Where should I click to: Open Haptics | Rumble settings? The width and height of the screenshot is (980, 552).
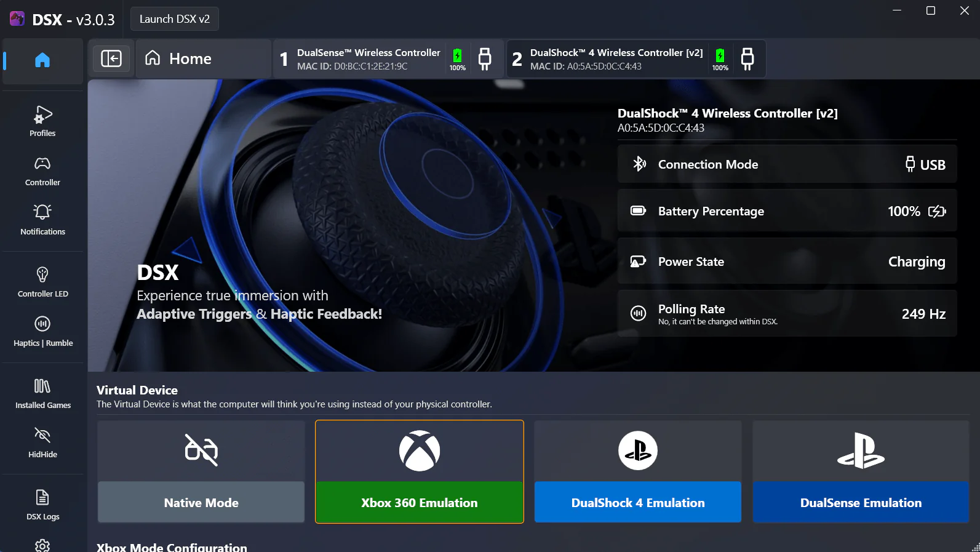(x=42, y=331)
